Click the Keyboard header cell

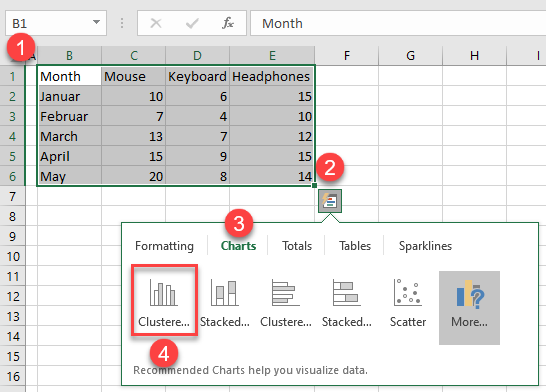pos(197,76)
